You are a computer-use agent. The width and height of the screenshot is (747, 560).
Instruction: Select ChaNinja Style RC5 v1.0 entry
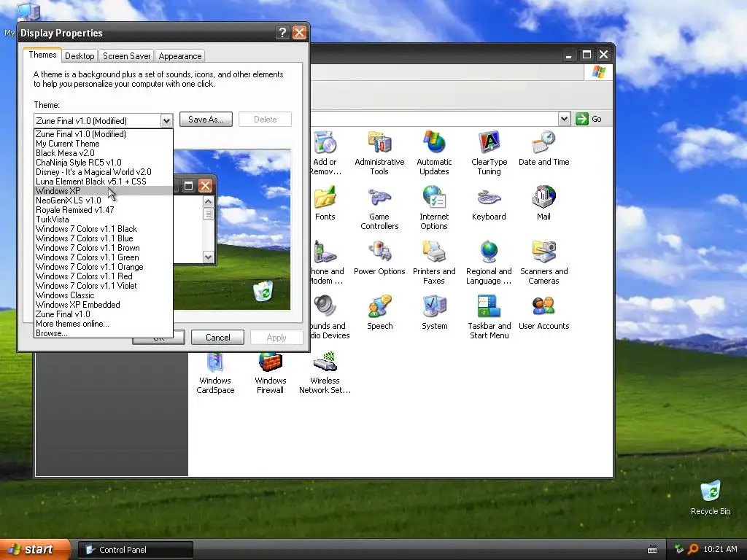point(104,163)
